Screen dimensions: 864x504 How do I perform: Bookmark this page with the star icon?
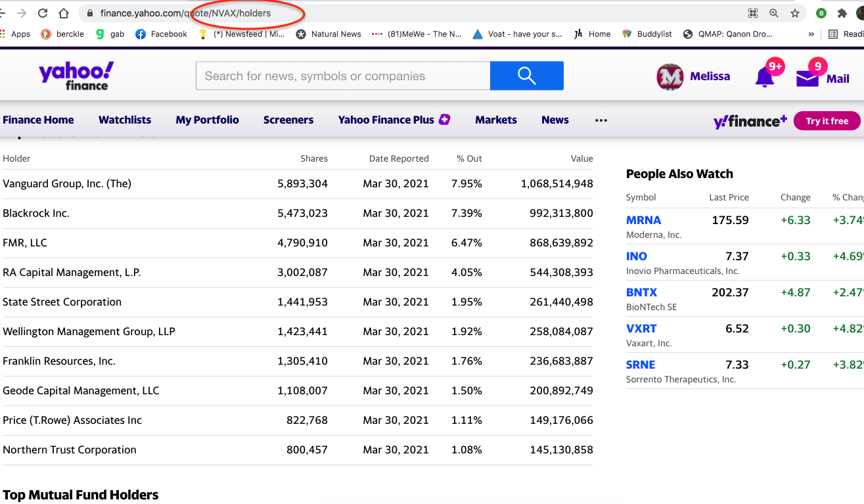click(795, 13)
